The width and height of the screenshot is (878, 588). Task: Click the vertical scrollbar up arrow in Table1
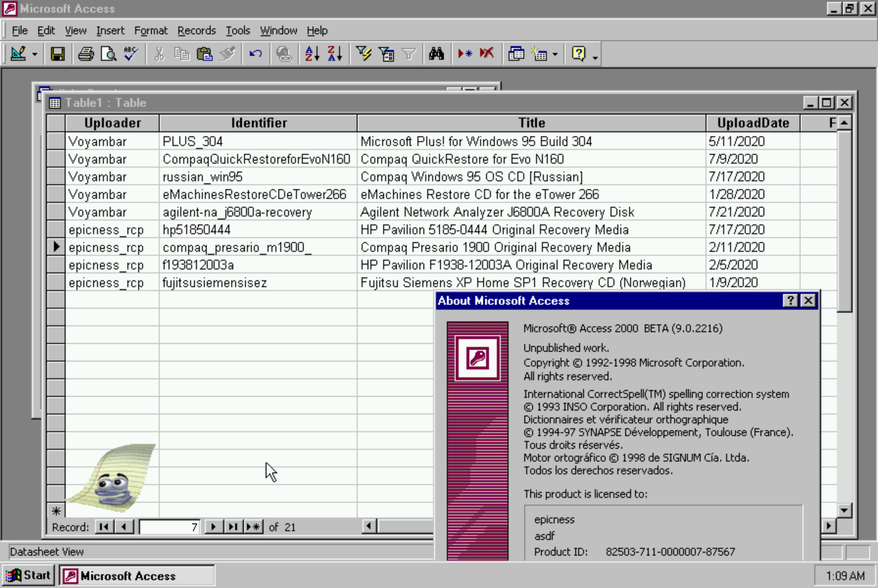[844, 122]
